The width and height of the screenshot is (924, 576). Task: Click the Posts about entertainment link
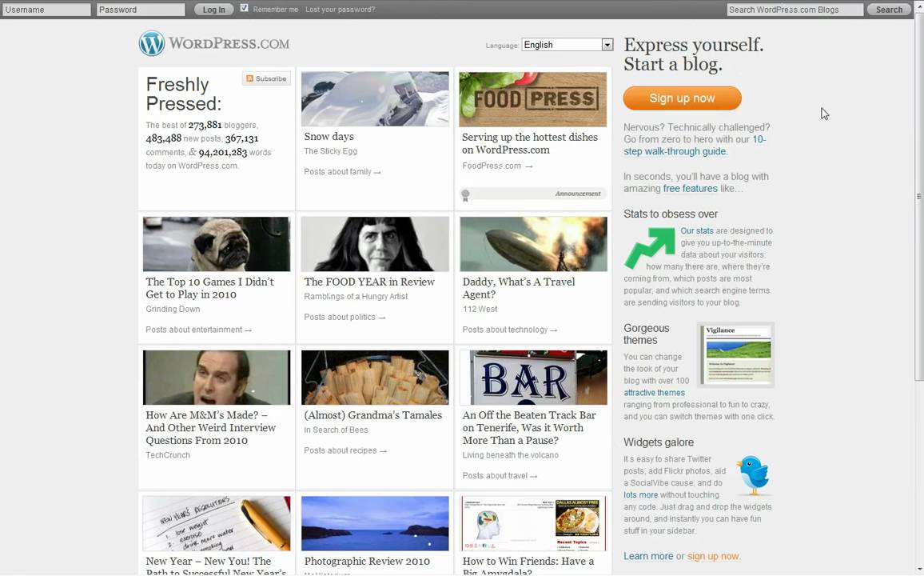coord(198,330)
